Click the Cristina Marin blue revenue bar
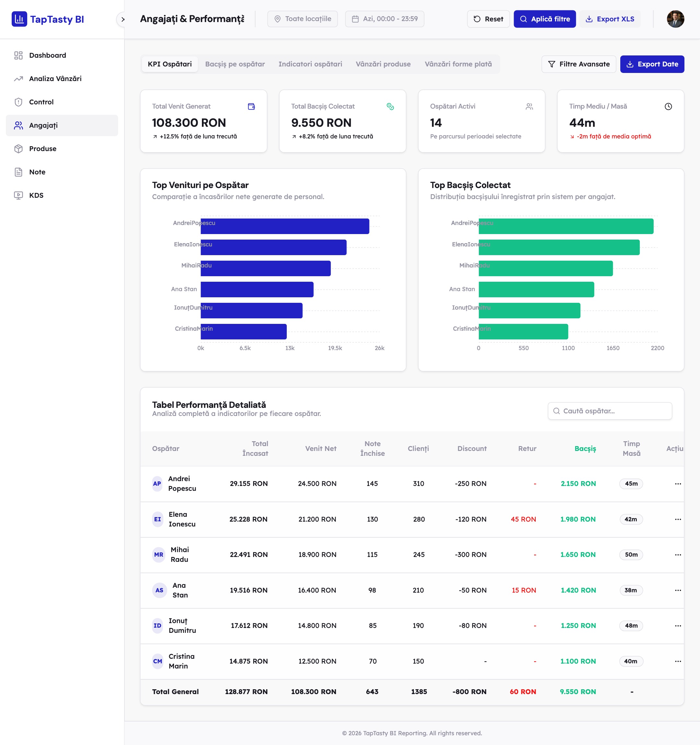Screen dimensions: 700x745 tap(244, 332)
